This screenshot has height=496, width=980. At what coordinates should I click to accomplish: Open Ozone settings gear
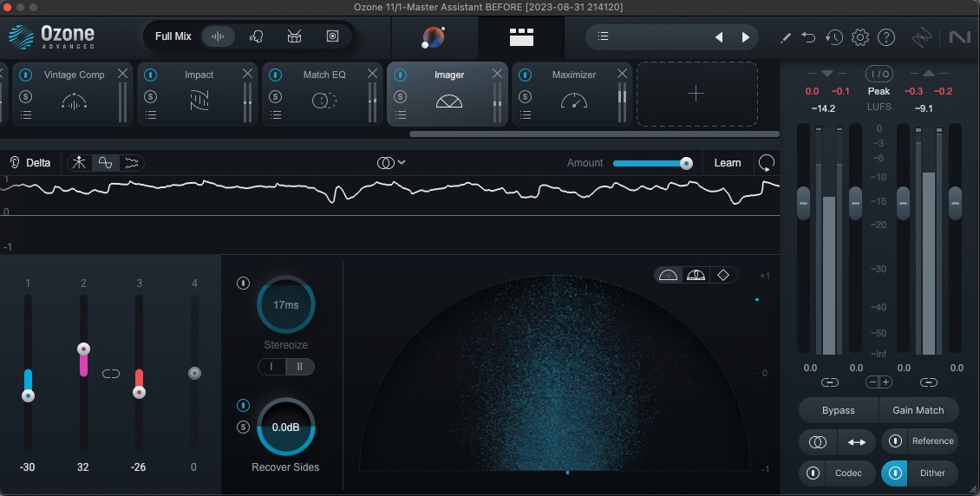pos(860,37)
